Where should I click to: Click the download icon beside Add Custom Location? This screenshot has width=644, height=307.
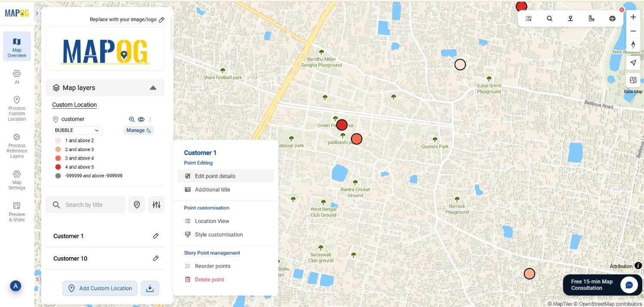[x=150, y=289]
